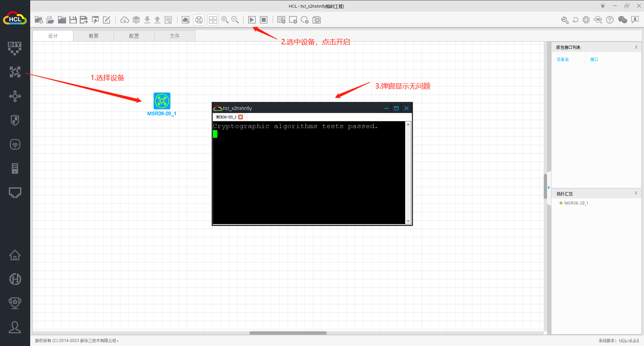Zoom in with magnifier plus icon

[x=225, y=20]
